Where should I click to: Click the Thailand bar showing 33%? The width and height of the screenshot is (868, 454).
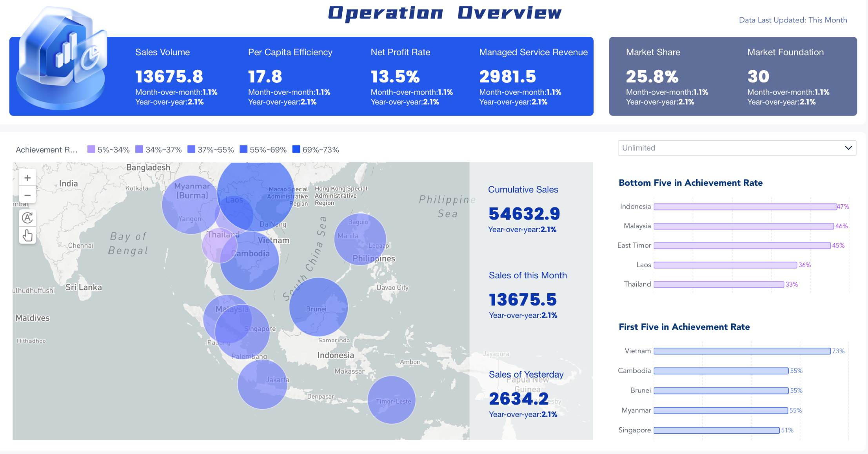pos(718,284)
